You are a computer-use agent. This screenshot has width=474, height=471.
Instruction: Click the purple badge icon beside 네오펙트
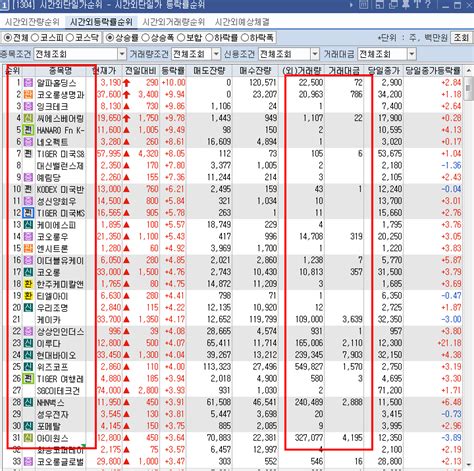(x=28, y=142)
